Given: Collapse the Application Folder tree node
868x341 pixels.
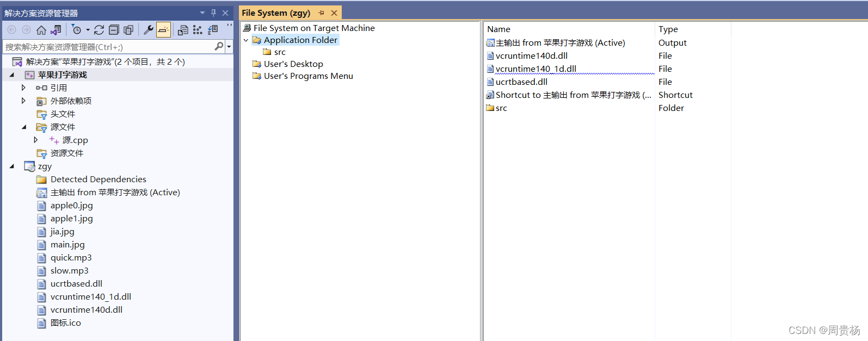Looking at the screenshot, I should coord(246,40).
